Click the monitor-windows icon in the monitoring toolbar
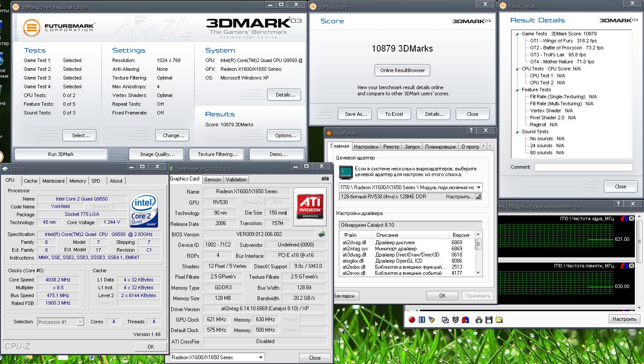The height and width of the screenshot is (364, 644). tap(445, 320)
